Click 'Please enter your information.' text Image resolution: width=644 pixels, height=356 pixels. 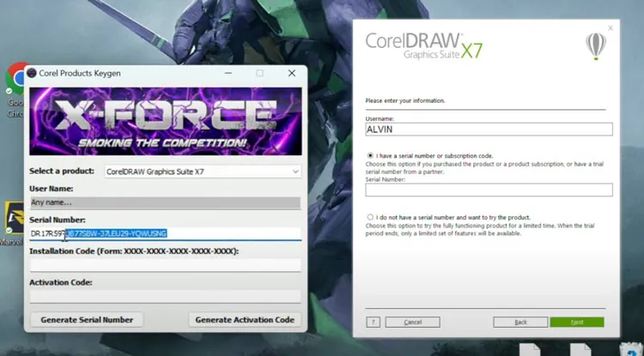coord(405,100)
